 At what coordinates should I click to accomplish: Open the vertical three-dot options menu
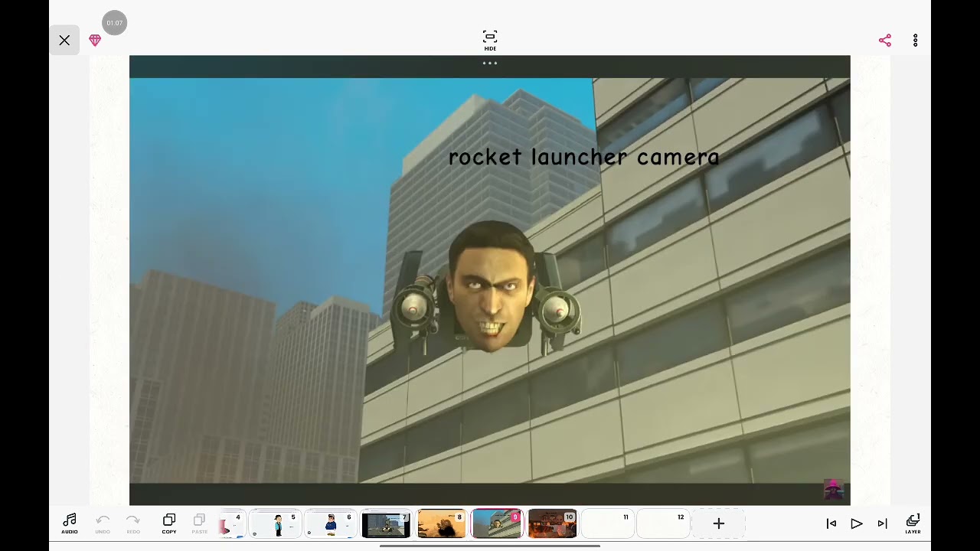click(915, 41)
